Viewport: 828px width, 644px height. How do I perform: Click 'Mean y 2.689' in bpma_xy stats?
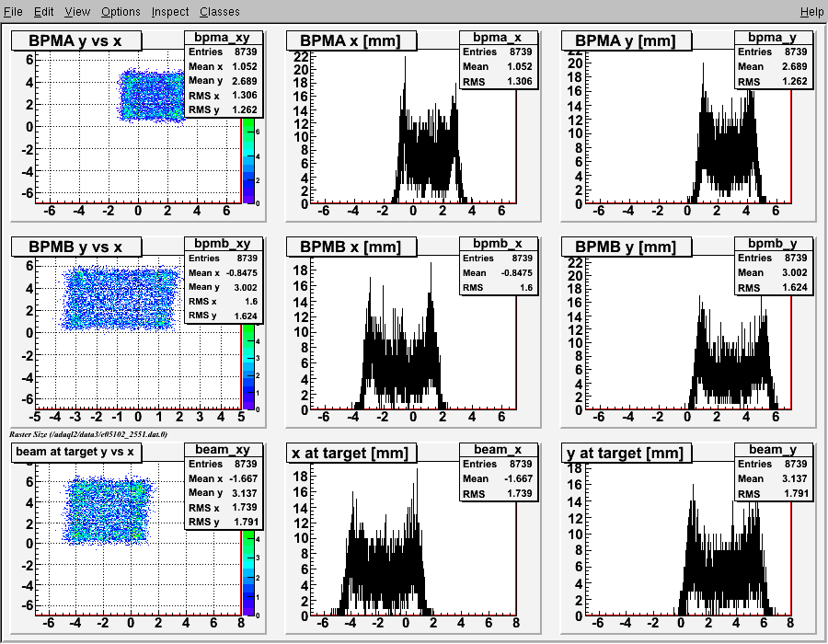(223, 81)
